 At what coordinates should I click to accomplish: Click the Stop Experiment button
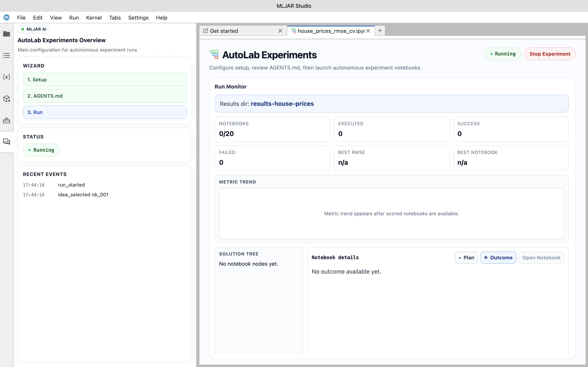pyautogui.click(x=550, y=54)
